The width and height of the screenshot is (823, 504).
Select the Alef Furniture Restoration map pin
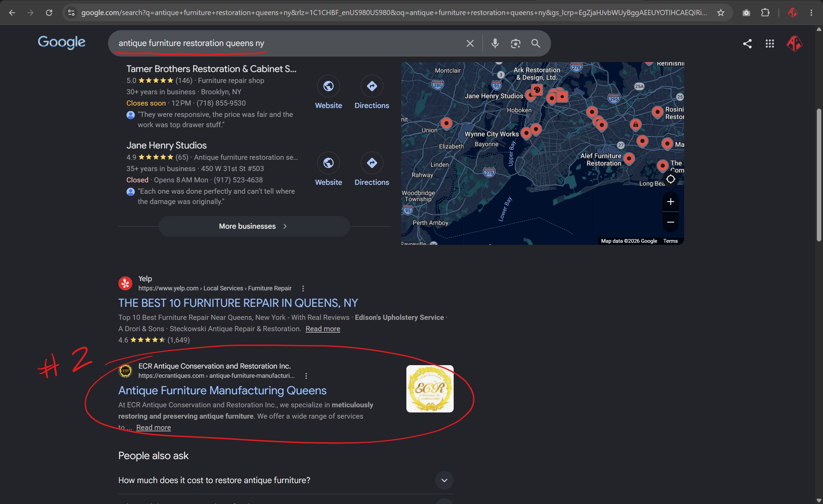tap(629, 158)
